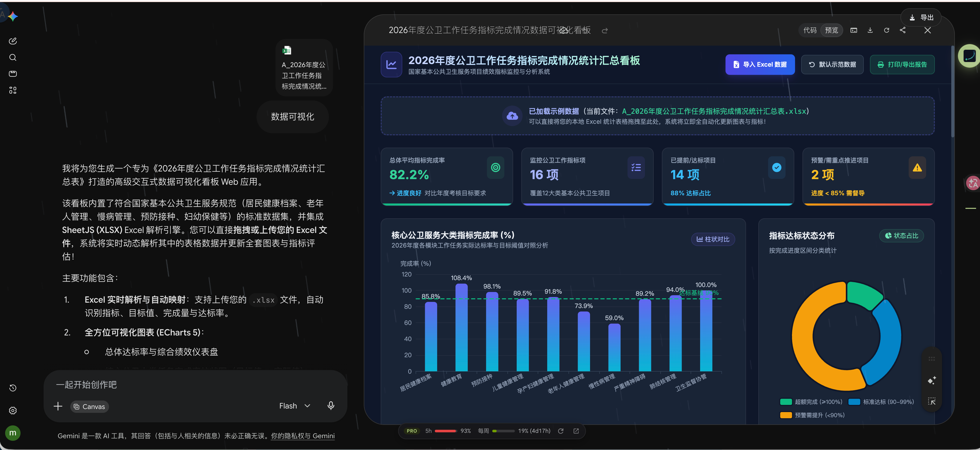Switch the canvas to the 预览 tab

point(832,30)
